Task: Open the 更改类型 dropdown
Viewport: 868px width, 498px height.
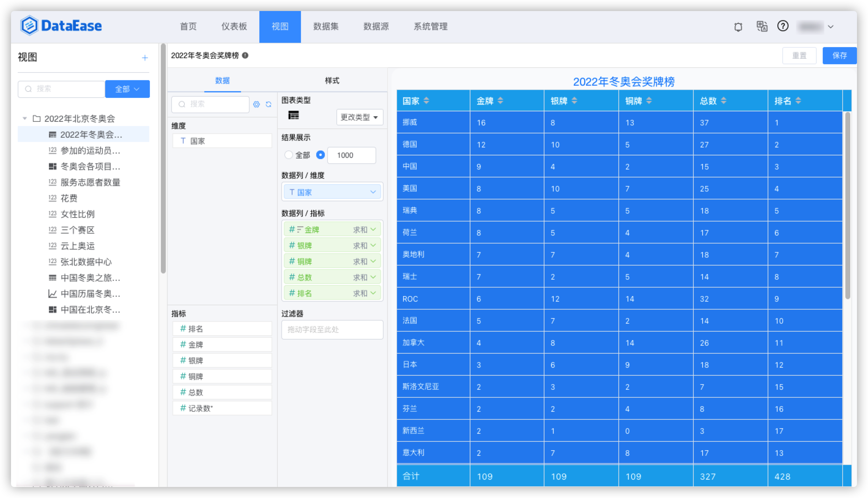Action: coord(359,117)
